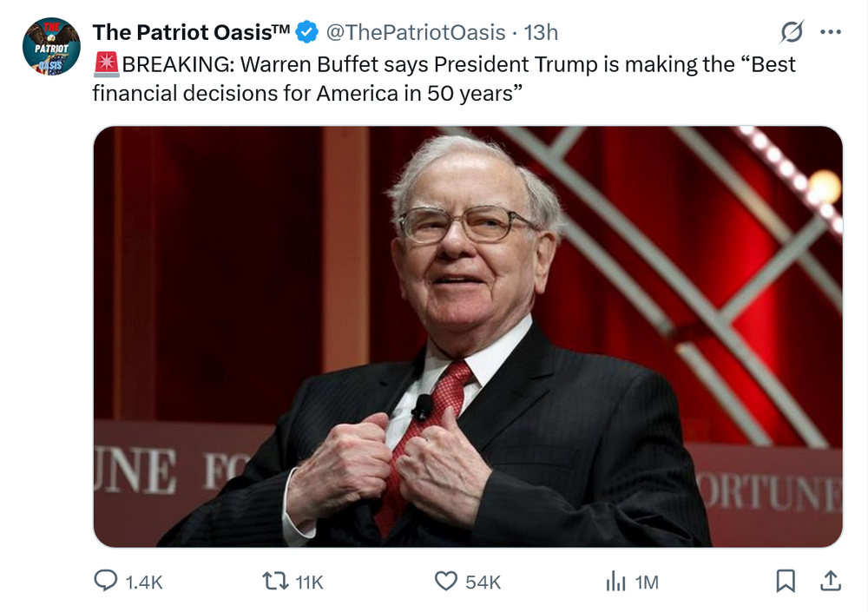868x612 pixels.
Task: Open the Grok explain-post icon
Action: 792,33
